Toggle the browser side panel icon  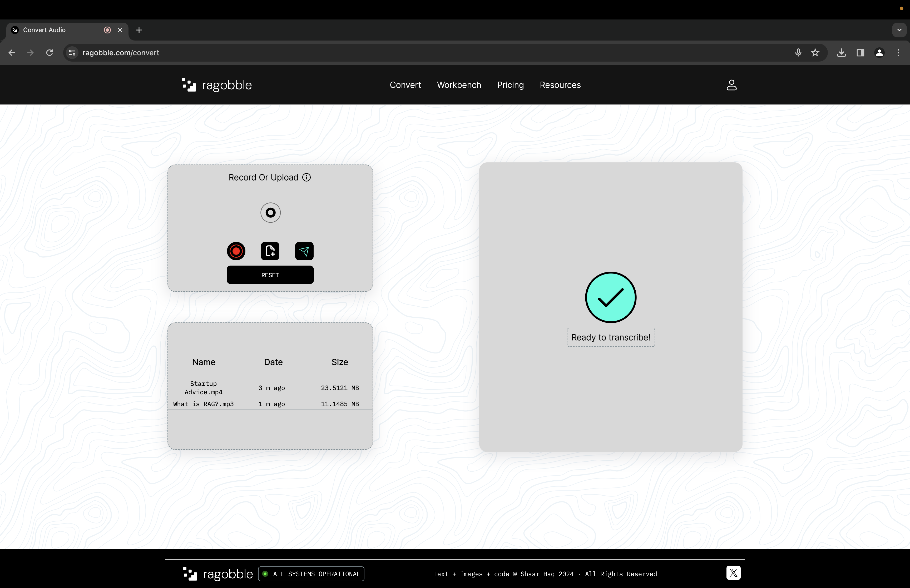pos(860,53)
